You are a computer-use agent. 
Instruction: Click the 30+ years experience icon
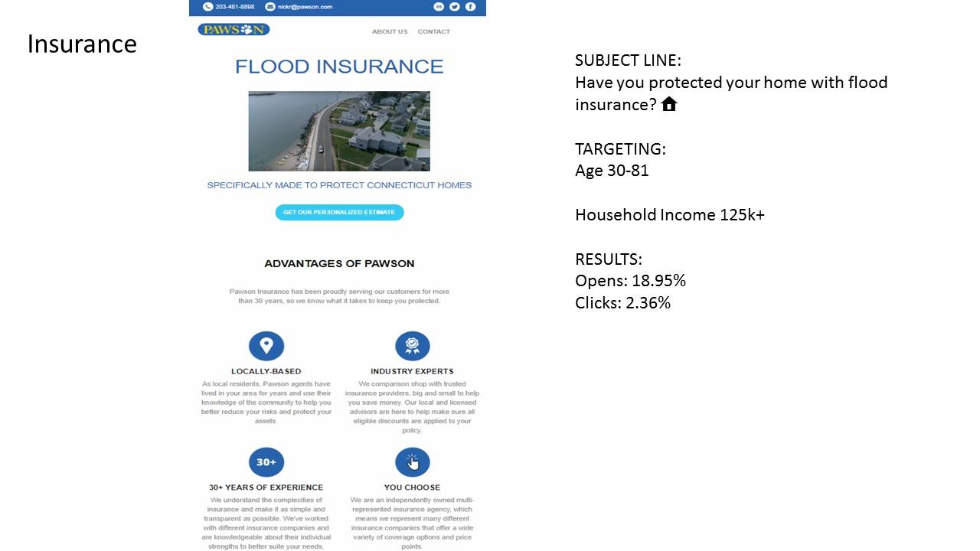(x=266, y=462)
